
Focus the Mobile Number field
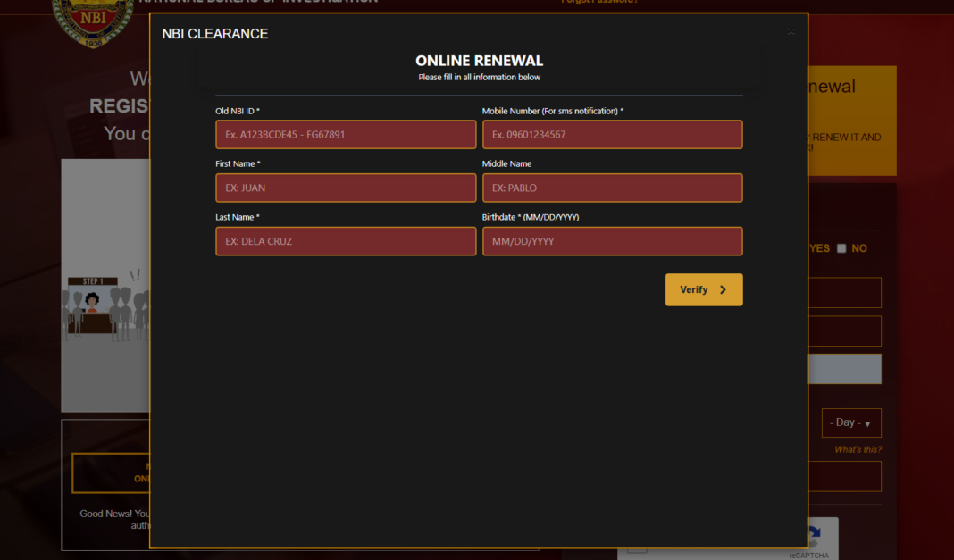[x=612, y=135]
